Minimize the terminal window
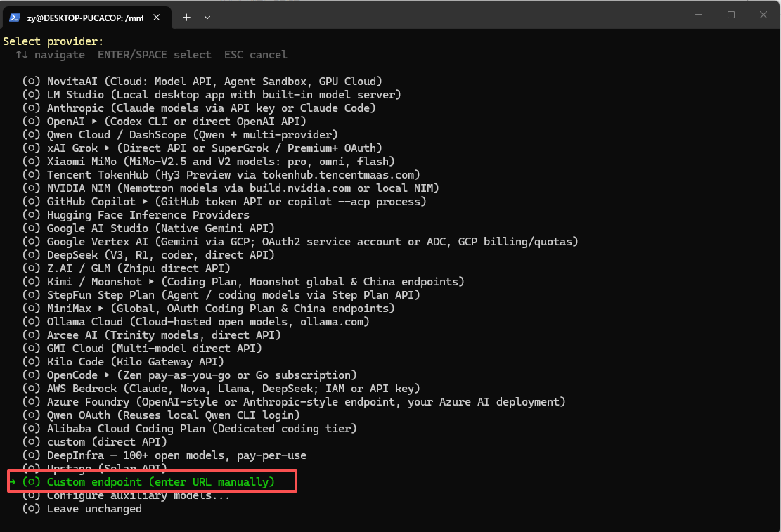Image resolution: width=781 pixels, height=532 pixels. click(699, 15)
